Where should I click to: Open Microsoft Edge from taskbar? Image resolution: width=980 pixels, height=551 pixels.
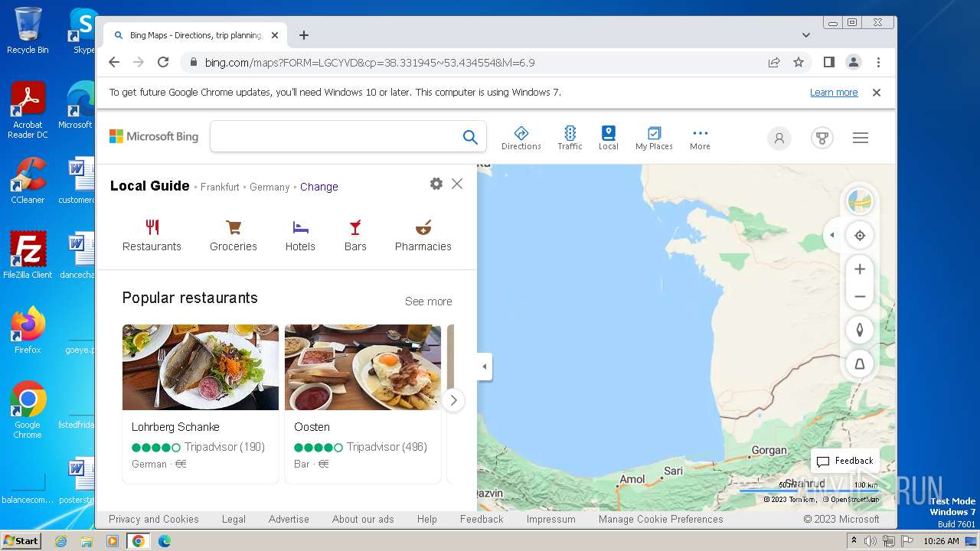[165, 541]
